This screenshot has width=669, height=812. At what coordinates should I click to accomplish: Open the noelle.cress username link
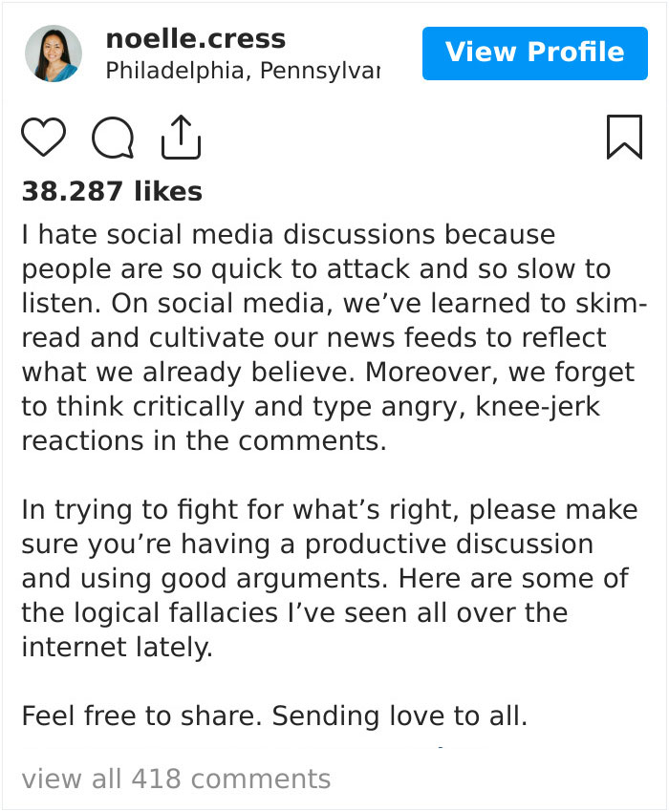(x=196, y=39)
